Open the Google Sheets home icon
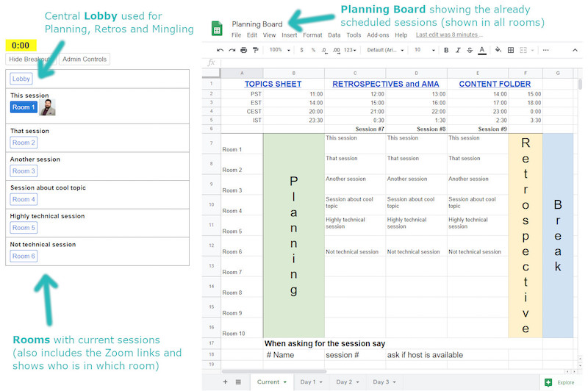Screen dimensions: 588x391 pos(217,29)
